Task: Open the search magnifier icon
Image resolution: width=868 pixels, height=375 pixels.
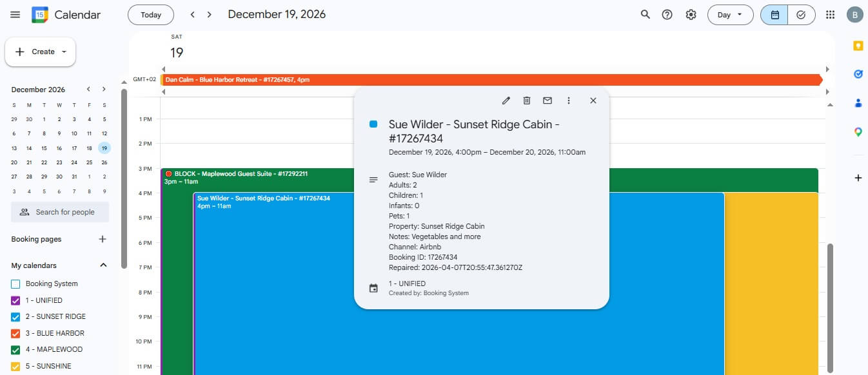Action: 645,15
